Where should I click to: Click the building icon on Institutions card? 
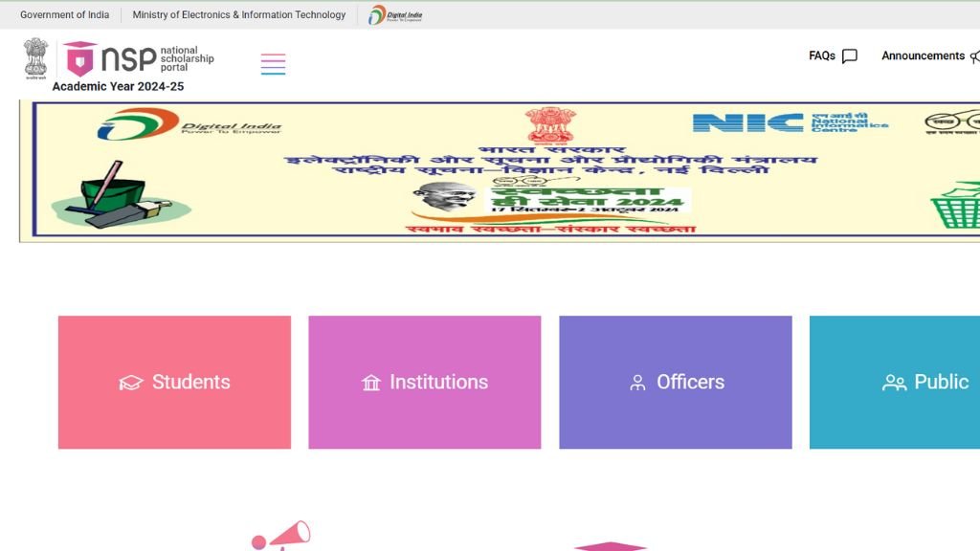point(371,383)
